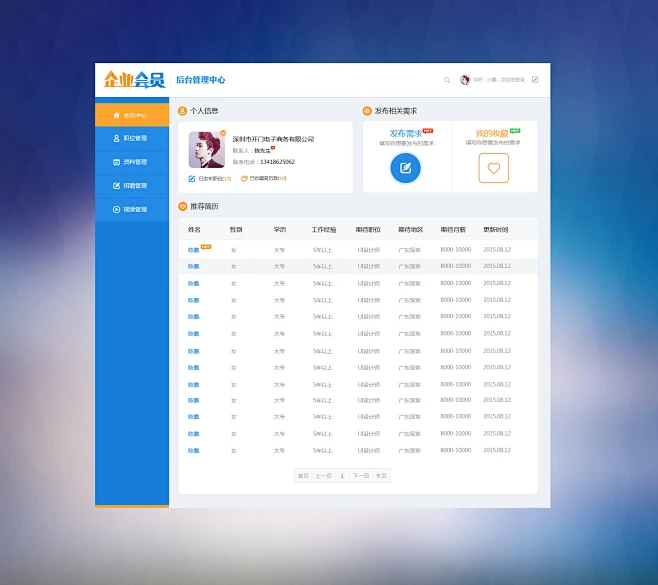Image resolution: width=658 pixels, height=585 pixels.
Task: Jump to 末页 in pagination
Action: pyautogui.click(x=381, y=476)
